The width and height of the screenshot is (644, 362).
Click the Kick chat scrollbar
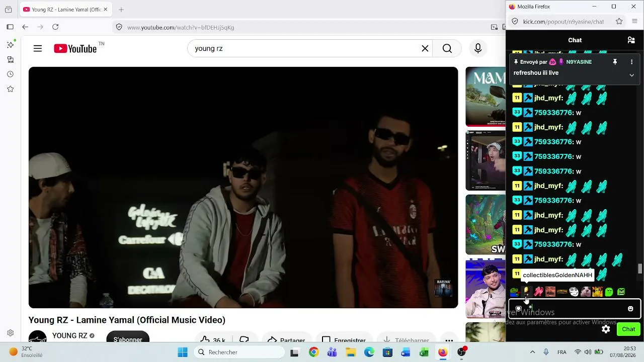[x=640, y=269]
